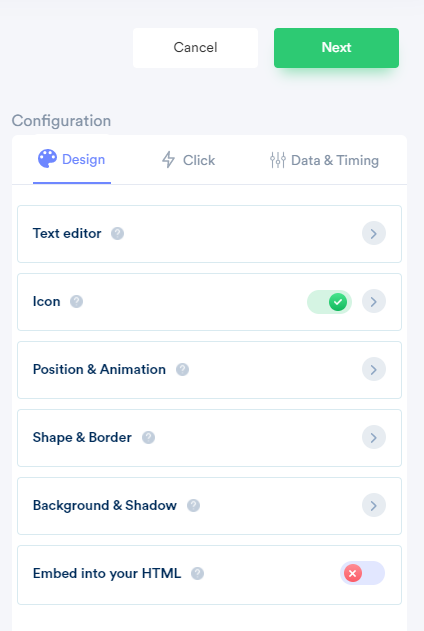Enable Embed into your HTML toggle
The image size is (424, 631).
coord(362,573)
